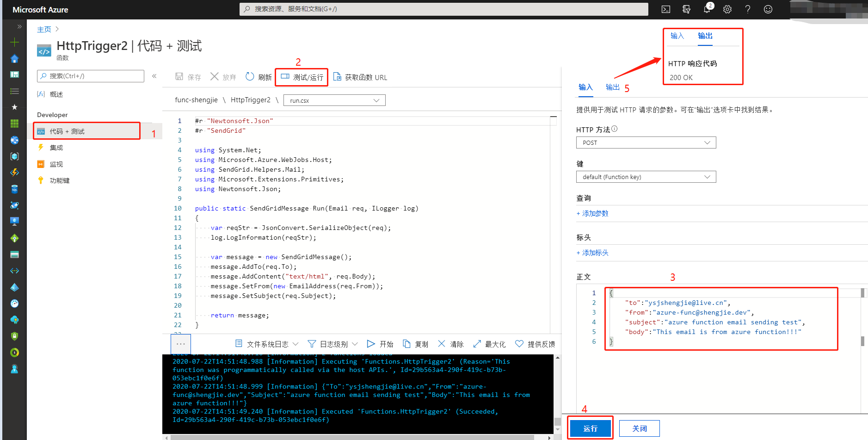This screenshot has width=868, height=440.
Task: Select 集成 in the Developer menu
Action: tap(56, 148)
